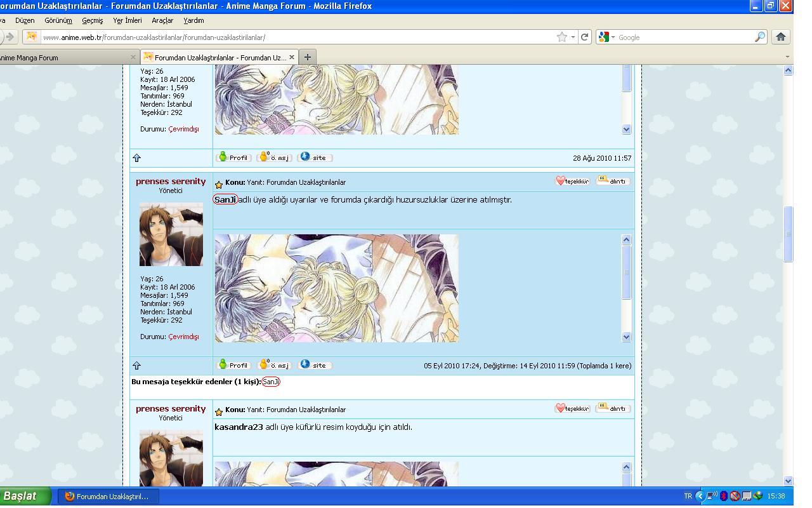Image resolution: width=812 pixels, height=508 pixels.
Task: Open the Geçmiş menu
Action: (92, 20)
